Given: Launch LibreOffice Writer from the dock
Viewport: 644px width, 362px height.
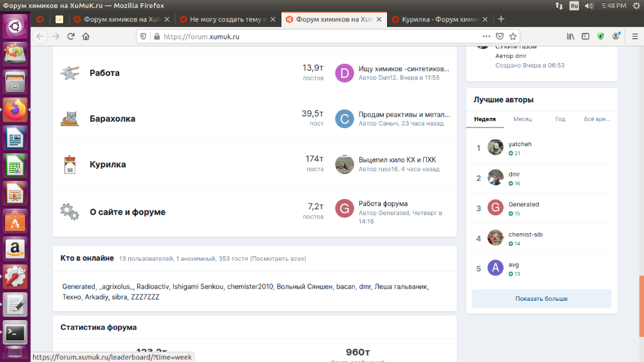Looking at the screenshot, I should click(x=15, y=137).
